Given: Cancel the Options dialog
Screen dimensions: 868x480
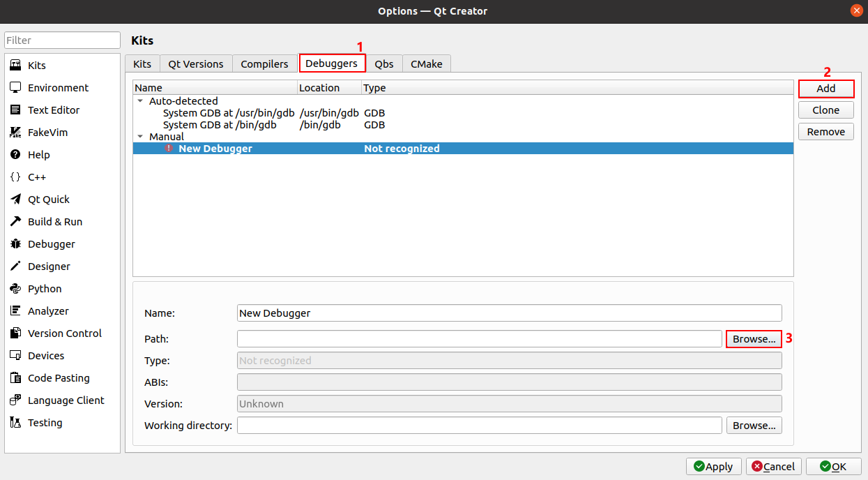Looking at the screenshot, I should pyautogui.click(x=774, y=467).
